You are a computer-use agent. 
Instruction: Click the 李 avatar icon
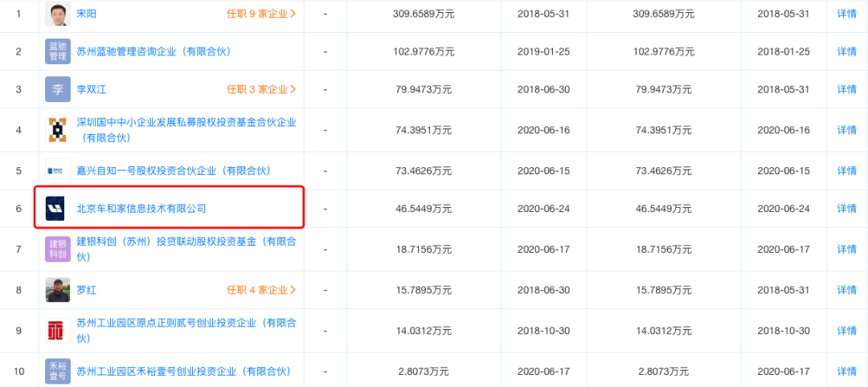click(58, 89)
